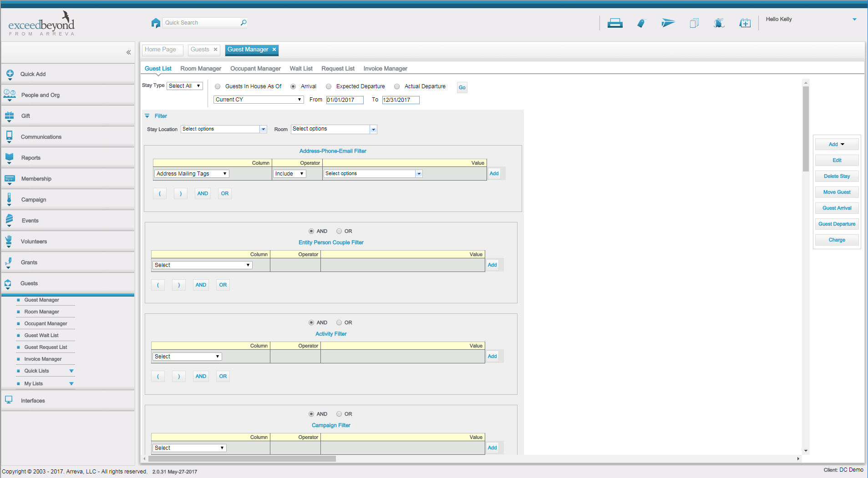This screenshot has height=478, width=868.
Task: Click the vertical scrollbar thumb
Action: click(x=806, y=129)
